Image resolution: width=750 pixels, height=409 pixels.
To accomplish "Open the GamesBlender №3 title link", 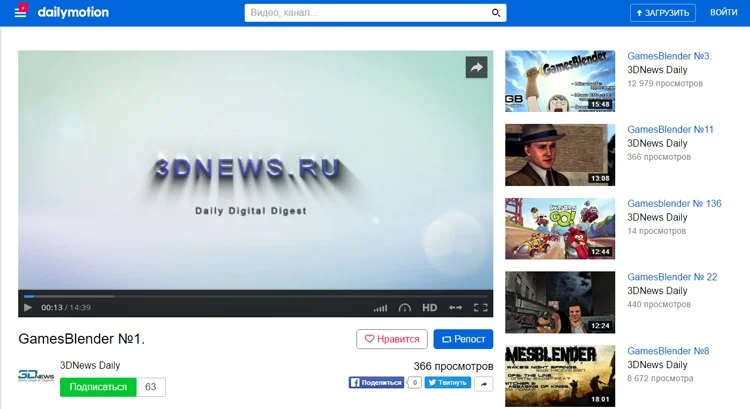I will pyautogui.click(x=669, y=56).
